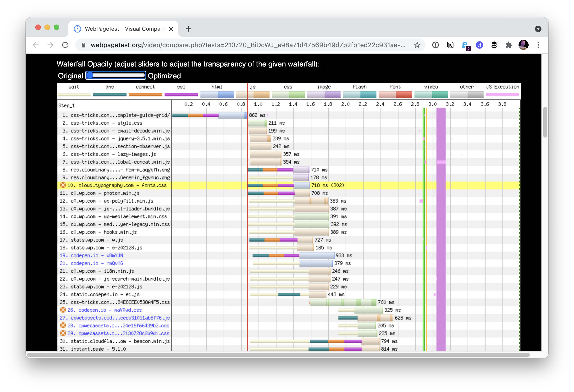Bookmark this page with star icon
574x392 pixels.
pyautogui.click(x=417, y=45)
